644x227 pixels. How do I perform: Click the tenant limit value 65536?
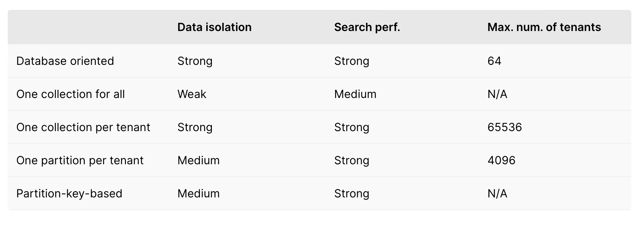click(505, 127)
